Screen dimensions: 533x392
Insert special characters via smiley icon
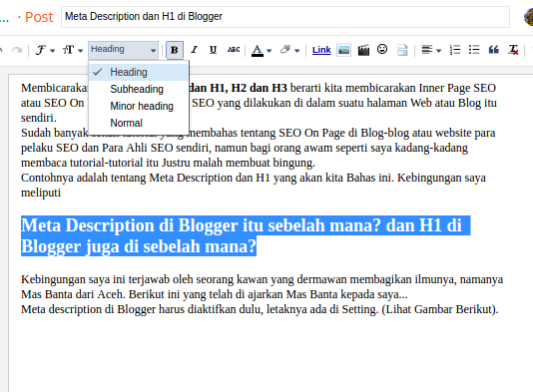pos(382,50)
